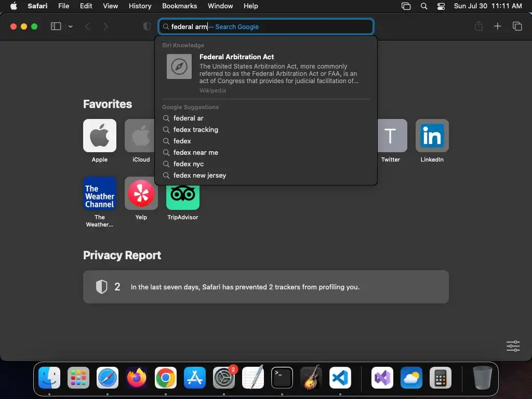Open the History menu
The image size is (532, 399).
pyautogui.click(x=140, y=6)
